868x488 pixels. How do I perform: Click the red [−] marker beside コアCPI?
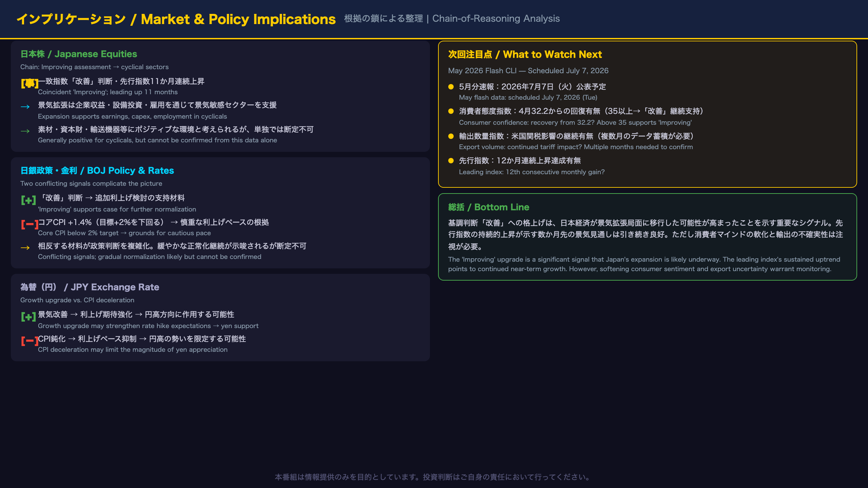tap(29, 224)
